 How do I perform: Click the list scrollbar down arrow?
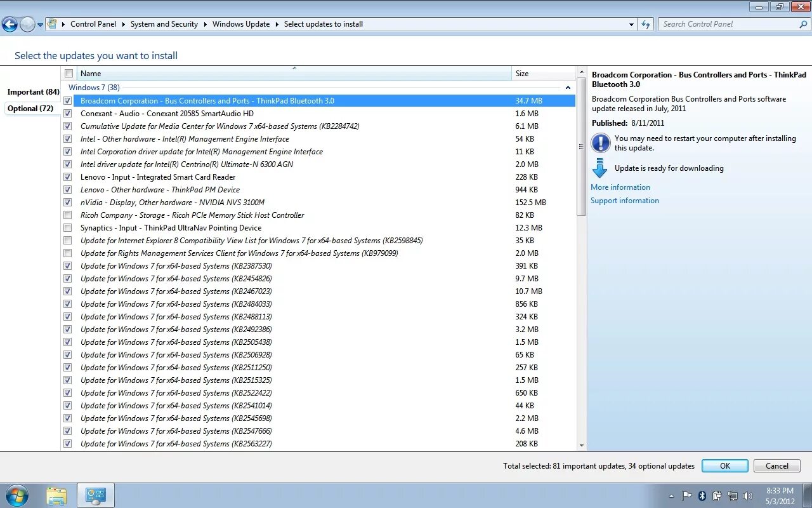(582, 446)
